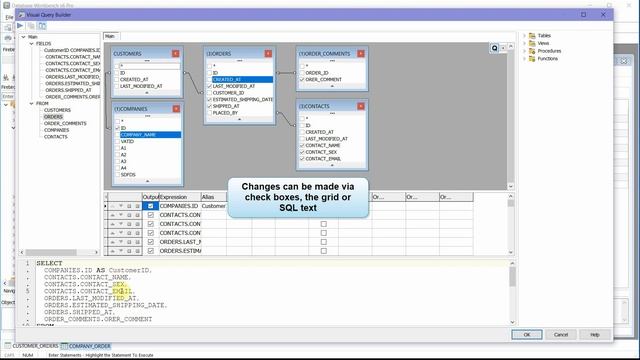640x360 pixels.
Task: Uncheck CONTACT_EMAIL in the CONTACTS table
Action: 302,159
